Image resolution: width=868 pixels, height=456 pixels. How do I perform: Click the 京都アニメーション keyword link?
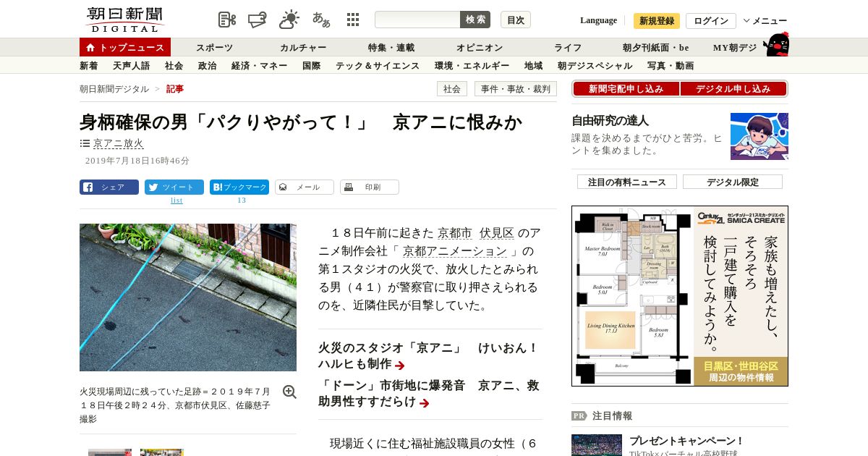point(455,251)
